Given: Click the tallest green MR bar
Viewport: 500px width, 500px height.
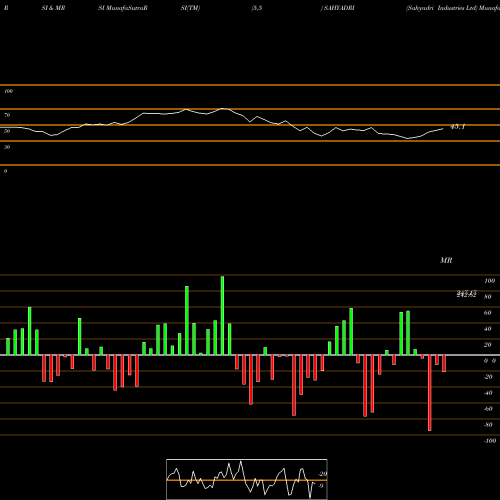Looking at the screenshot, I should tap(222, 315).
